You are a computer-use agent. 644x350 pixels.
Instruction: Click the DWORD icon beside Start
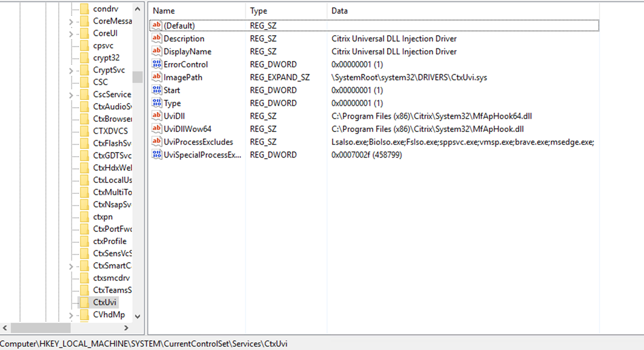(156, 90)
